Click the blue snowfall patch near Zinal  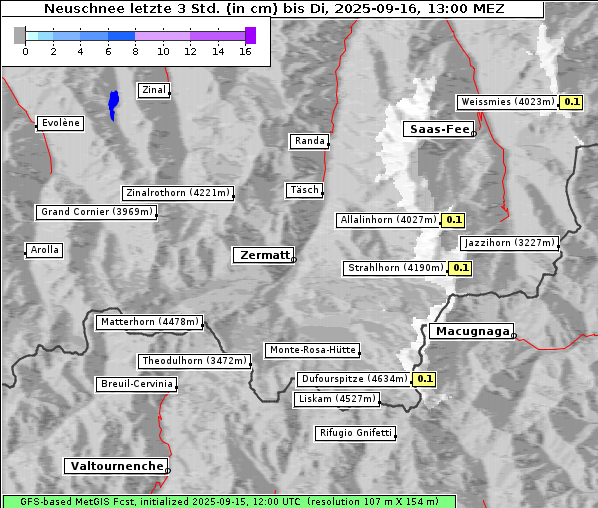(113, 105)
